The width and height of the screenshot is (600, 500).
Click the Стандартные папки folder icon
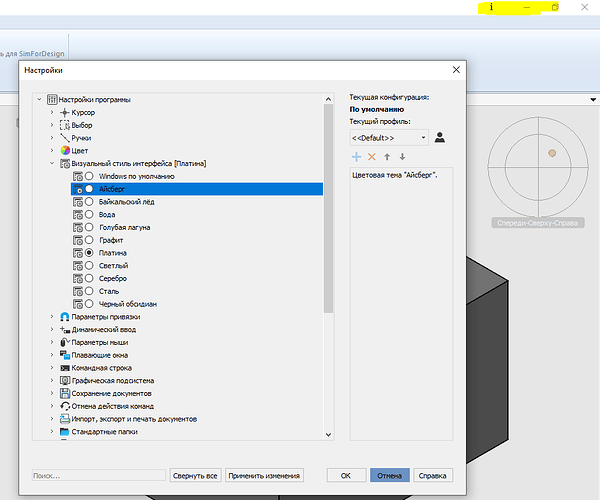click(65, 432)
